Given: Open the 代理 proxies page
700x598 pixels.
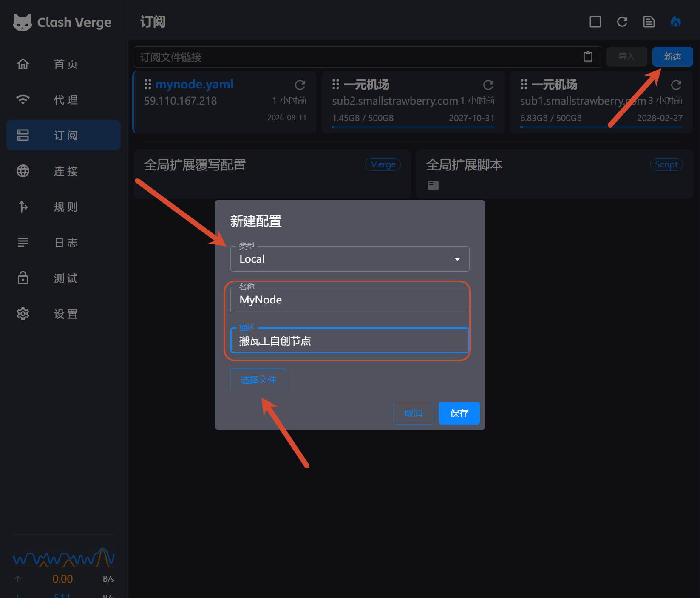Looking at the screenshot, I should pyautogui.click(x=64, y=100).
